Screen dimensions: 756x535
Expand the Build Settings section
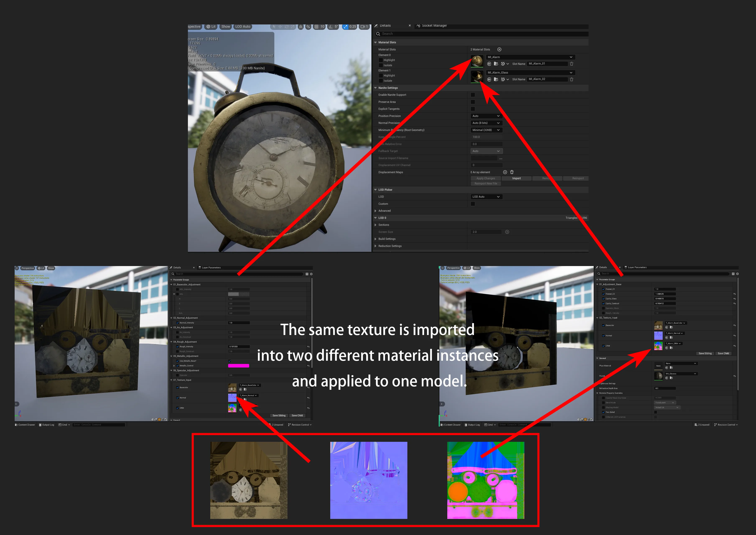[375, 239]
